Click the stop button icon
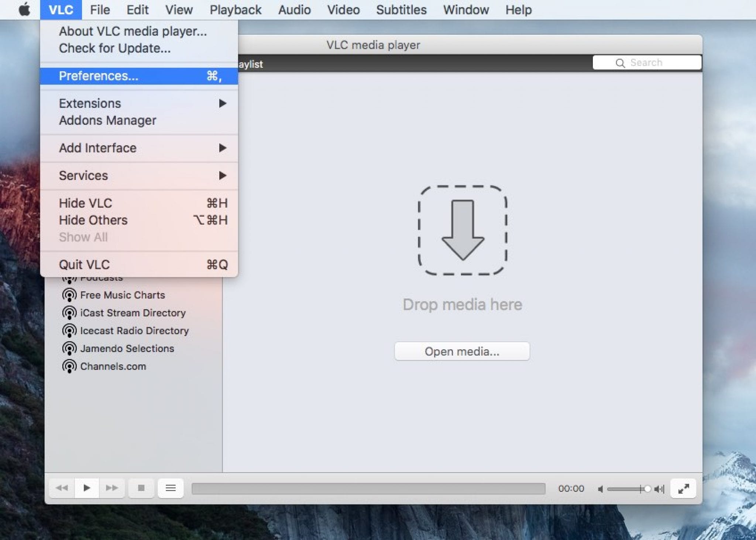The height and width of the screenshot is (540, 756). [142, 488]
